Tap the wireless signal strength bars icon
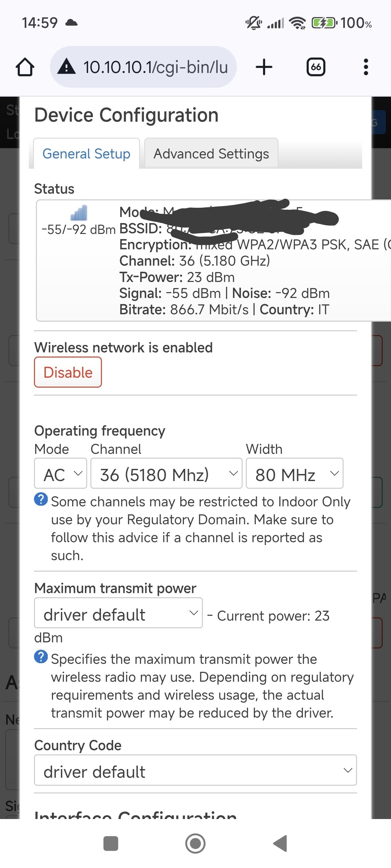This screenshot has width=391, height=868. coord(79,213)
